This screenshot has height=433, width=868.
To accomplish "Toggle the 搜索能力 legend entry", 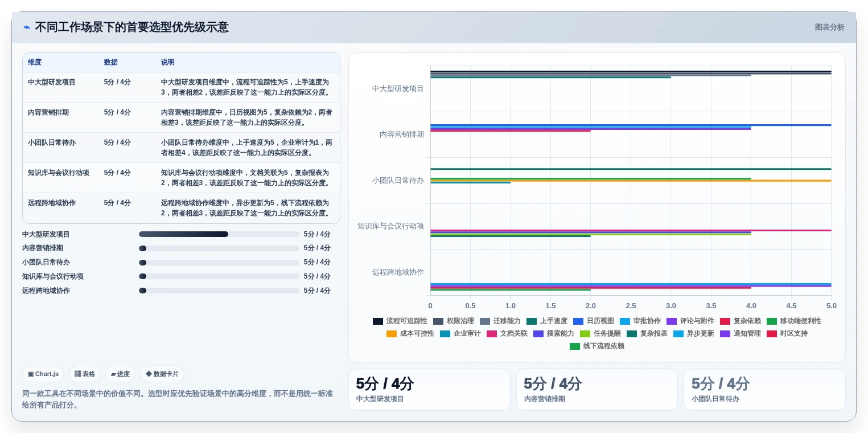I will (554, 334).
